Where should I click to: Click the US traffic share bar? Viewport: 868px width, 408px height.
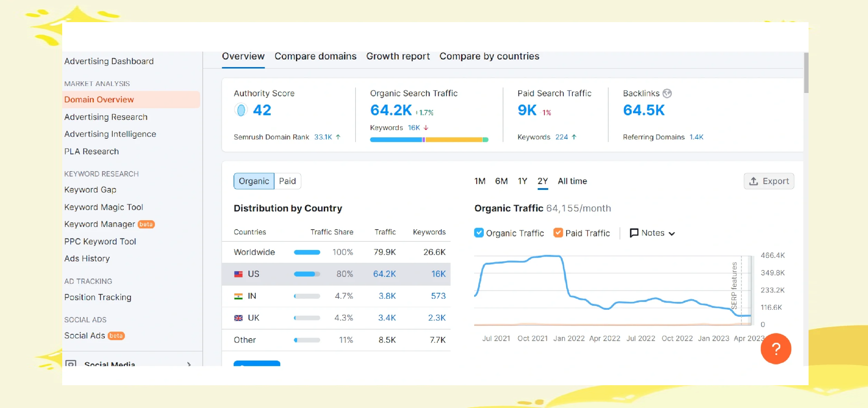point(307,274)
